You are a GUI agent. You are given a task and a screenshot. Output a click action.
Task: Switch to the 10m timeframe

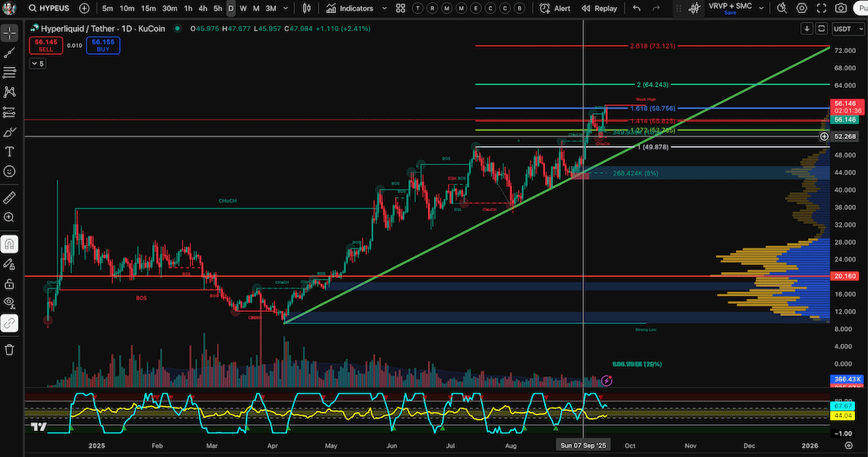click(x=128, y=9)
